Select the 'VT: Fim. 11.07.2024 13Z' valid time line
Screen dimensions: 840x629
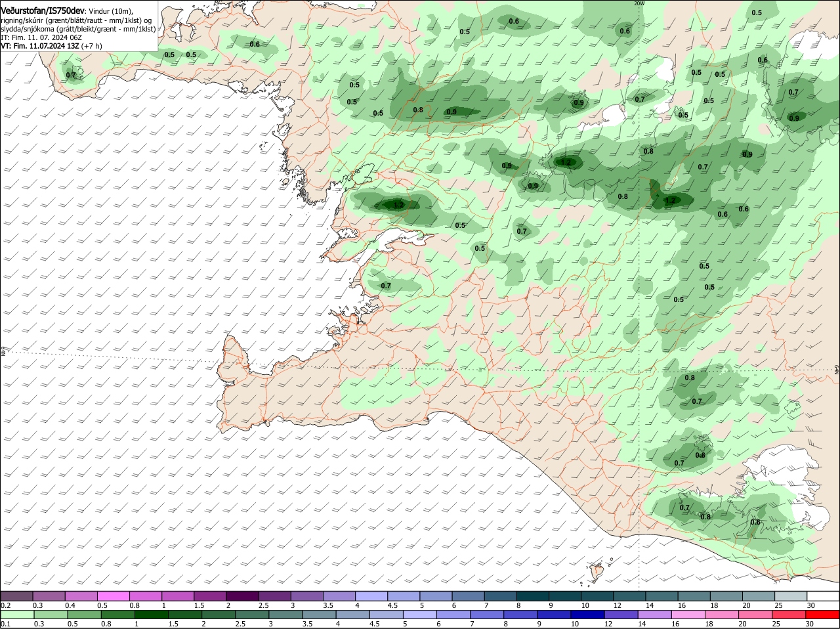click(x=51, y=46)
